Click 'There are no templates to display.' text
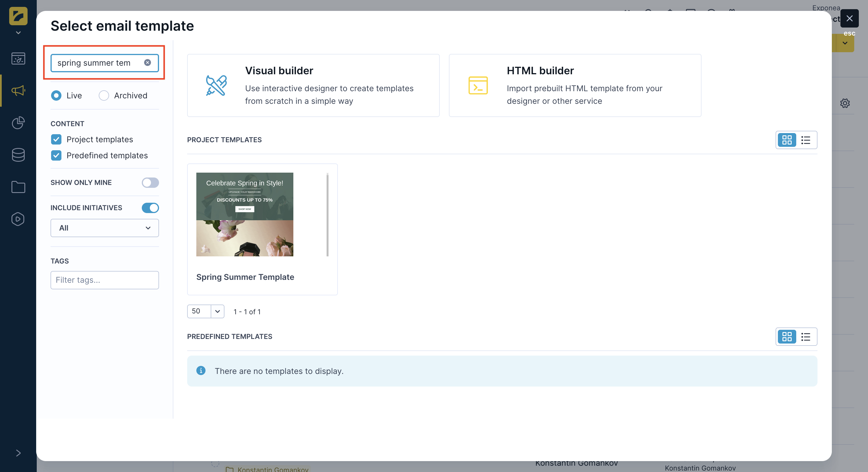This screenshot has width=868, height=472. click(279, 371)
